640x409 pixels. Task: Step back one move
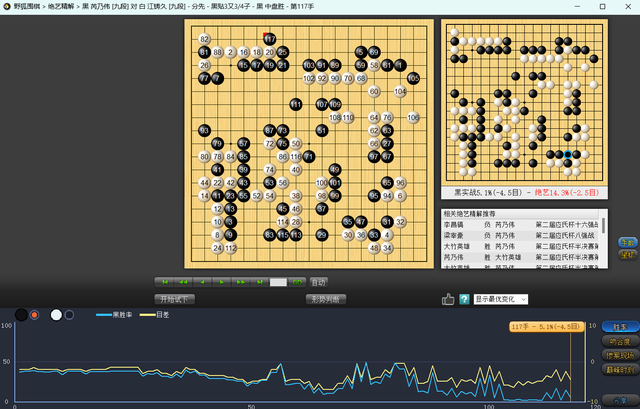click(202, 282)
